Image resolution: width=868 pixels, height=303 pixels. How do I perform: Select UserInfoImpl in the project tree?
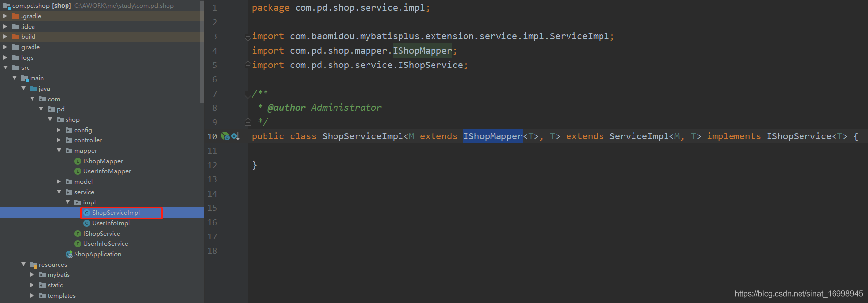[111, 223]
